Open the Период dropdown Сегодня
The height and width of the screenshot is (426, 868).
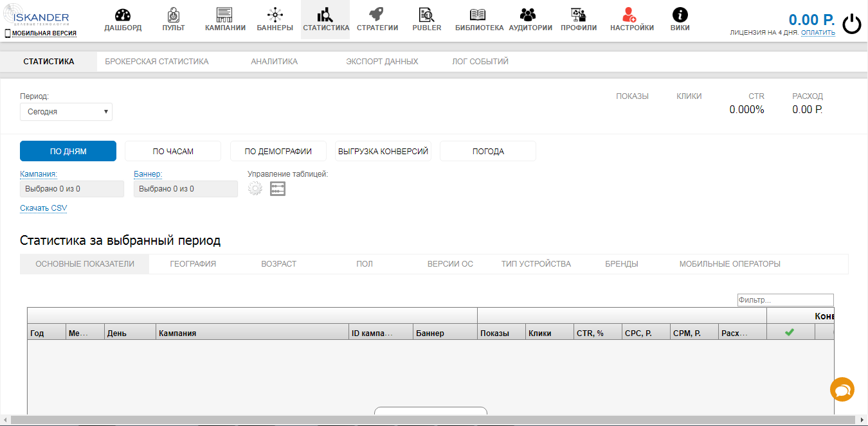click(66, 112)
